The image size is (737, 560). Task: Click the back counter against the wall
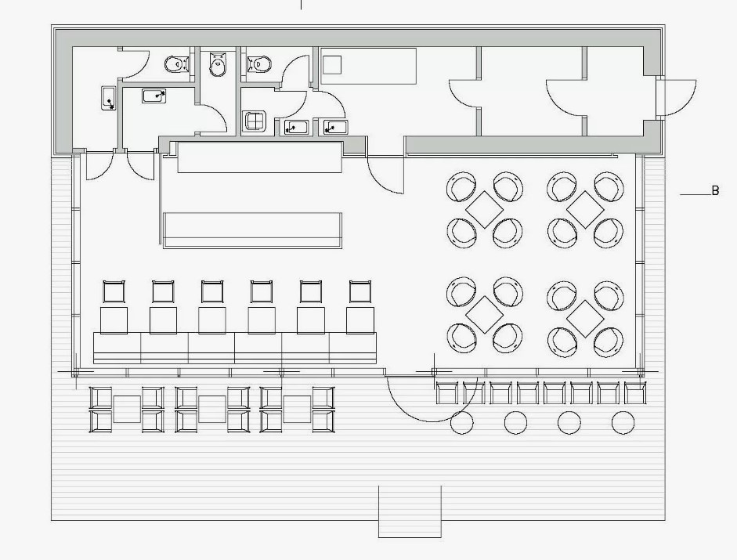tap(259, 157)
